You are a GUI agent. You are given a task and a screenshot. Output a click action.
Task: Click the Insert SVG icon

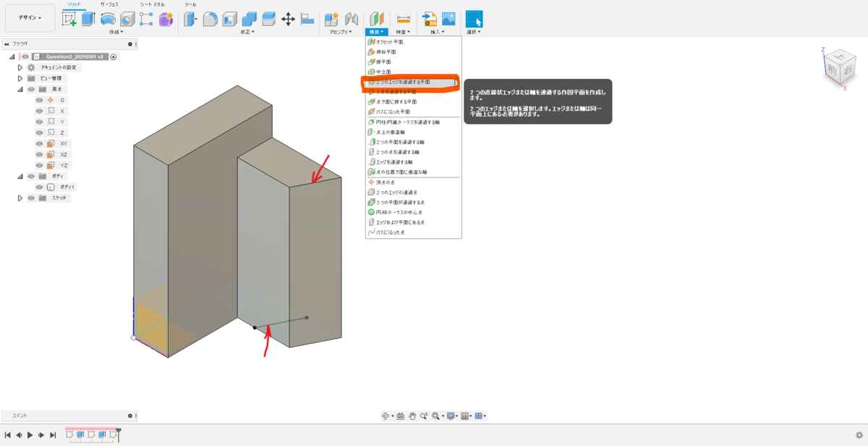430,20
